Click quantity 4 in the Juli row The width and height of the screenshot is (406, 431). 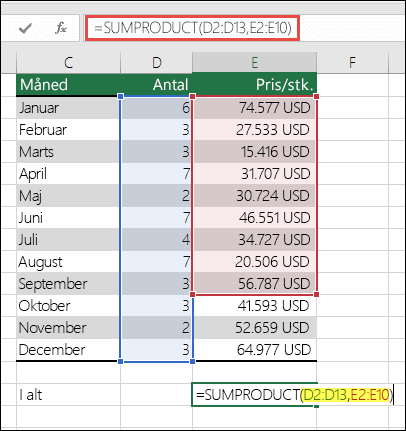click(x=156, y=240)
